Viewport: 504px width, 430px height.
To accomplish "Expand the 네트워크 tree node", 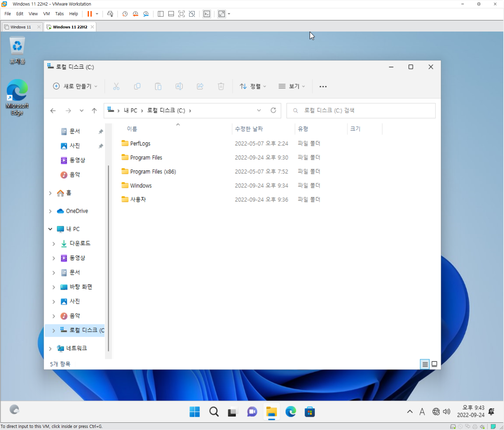I will pos(50,348).
